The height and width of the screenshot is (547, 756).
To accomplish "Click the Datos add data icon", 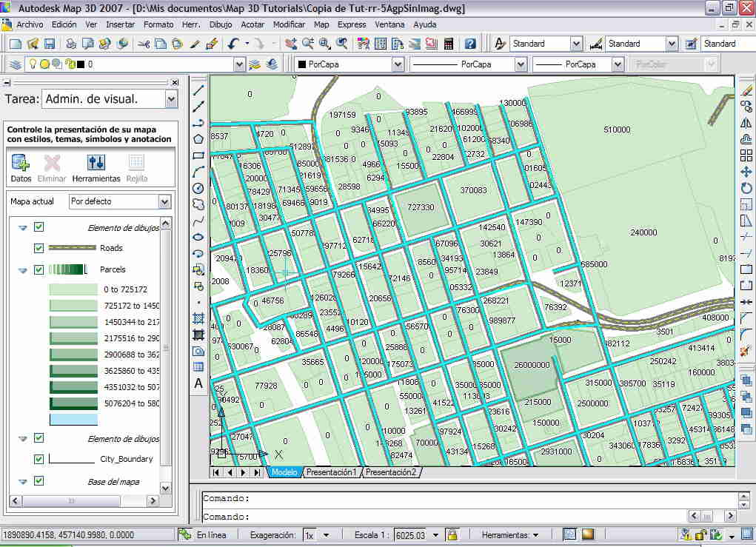I will 21,163.
